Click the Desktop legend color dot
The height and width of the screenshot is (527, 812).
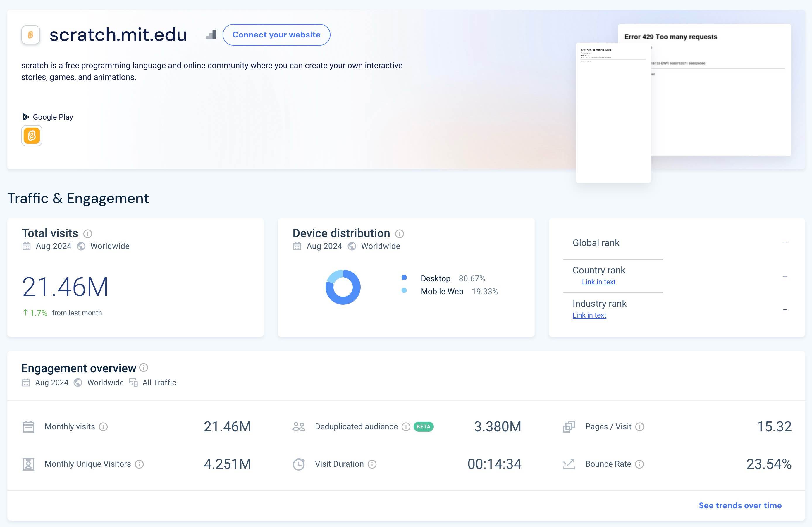point(404,278)
